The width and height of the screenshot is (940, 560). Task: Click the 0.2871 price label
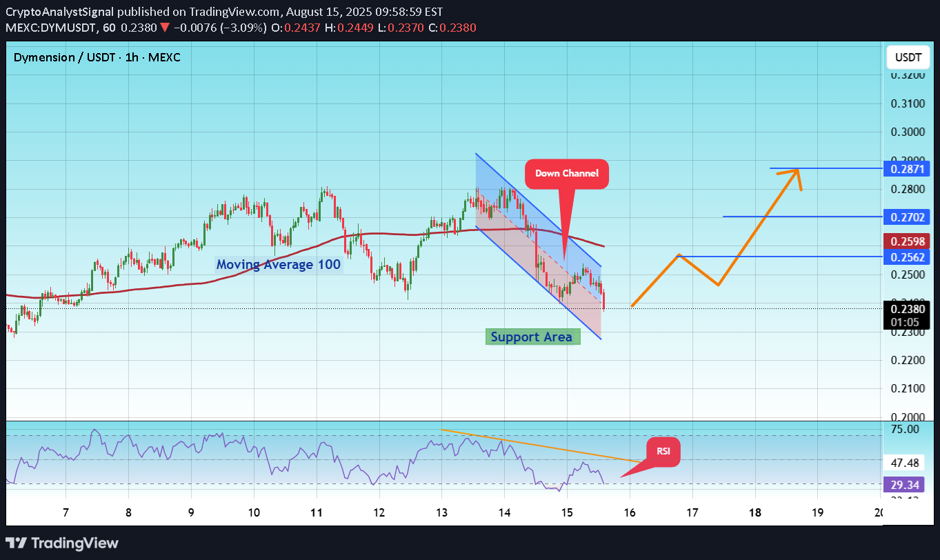click(908, 168)
